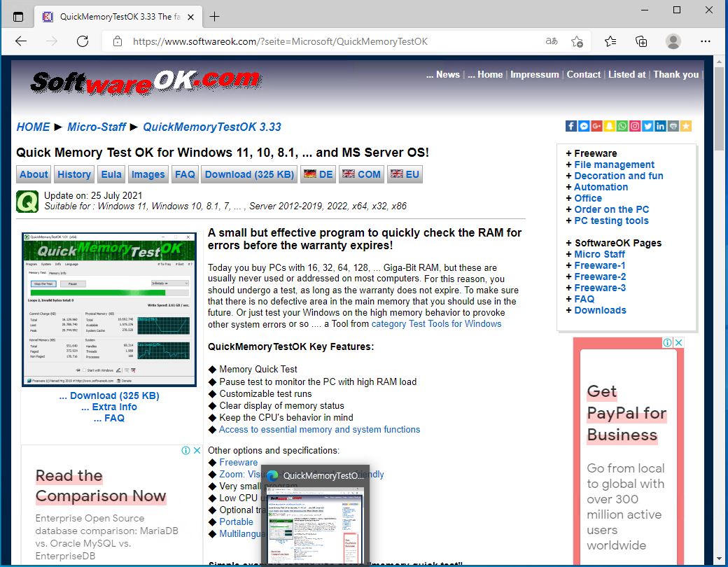The height and width of the screenshot is (567, 728).
Task: Click QuickMemoryTestOK screenshot thumbnail
Action: pos(109,309)
